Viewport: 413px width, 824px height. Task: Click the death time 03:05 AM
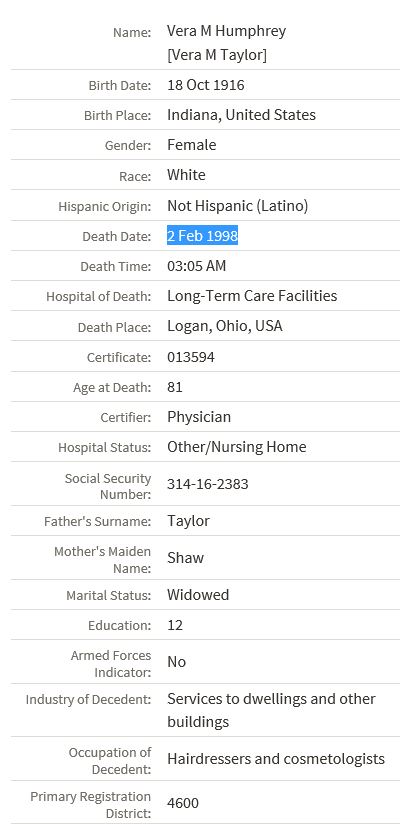pos(197,266)
